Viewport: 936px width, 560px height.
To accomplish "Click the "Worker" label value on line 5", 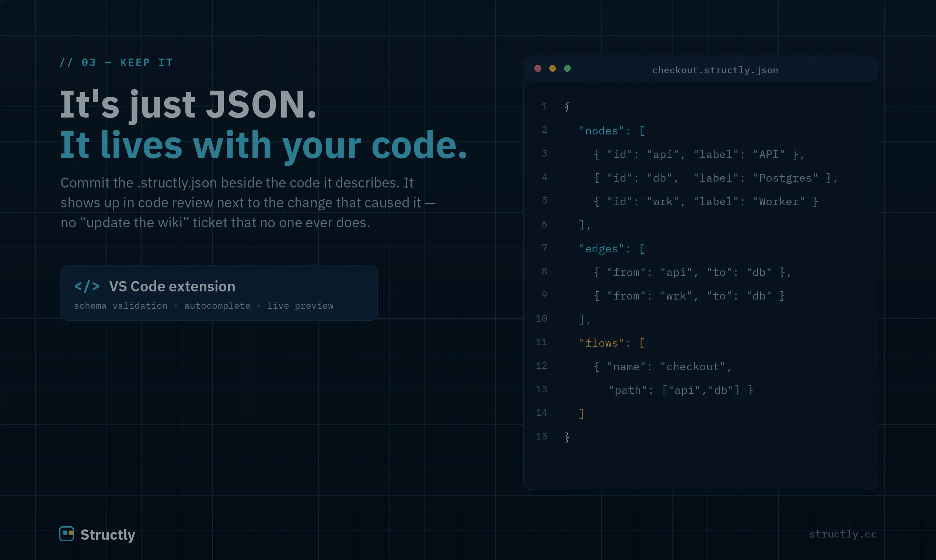I will 779,202.
